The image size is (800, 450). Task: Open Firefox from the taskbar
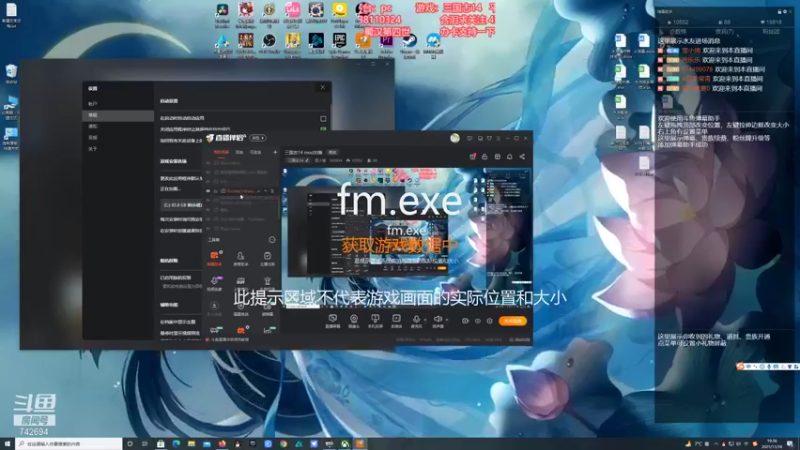[222, 444]
